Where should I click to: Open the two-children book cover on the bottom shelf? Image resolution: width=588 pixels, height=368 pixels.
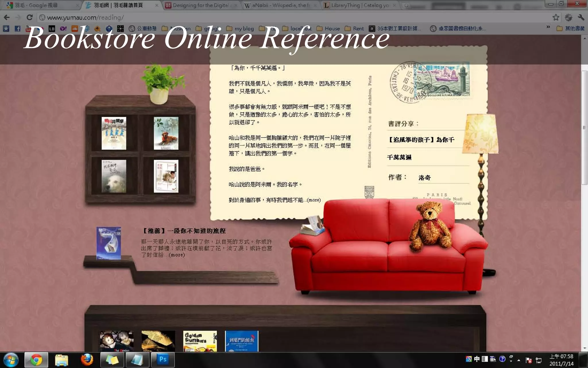point(117,341)
